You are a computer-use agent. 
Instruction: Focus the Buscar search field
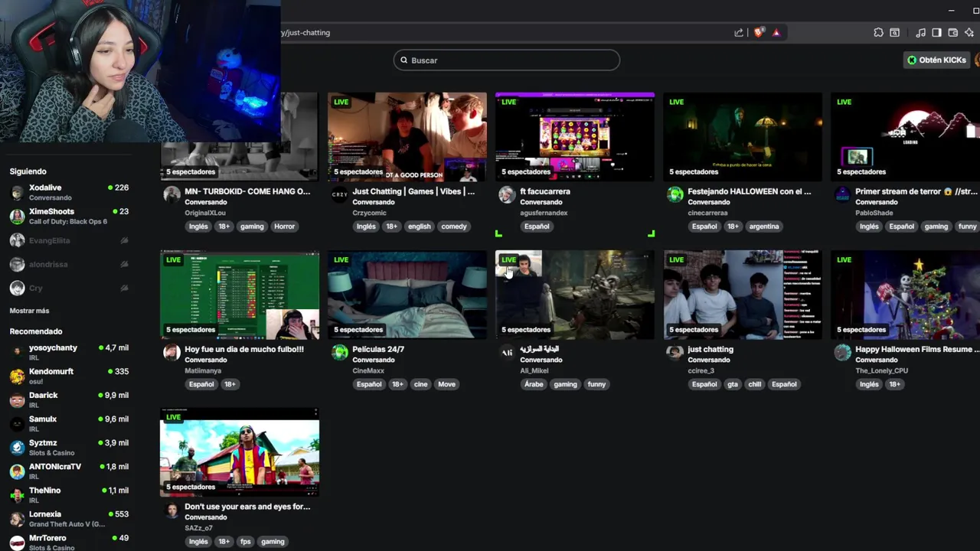[x=507, y=60]
